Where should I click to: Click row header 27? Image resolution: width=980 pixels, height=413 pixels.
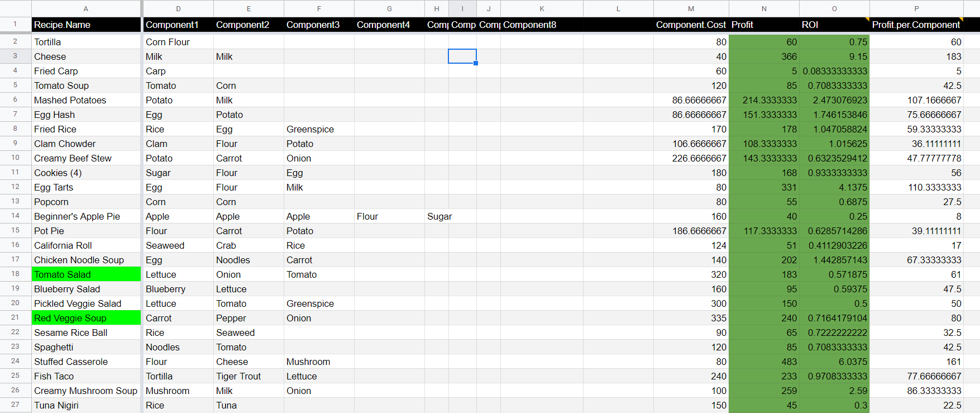[x=15, y=405]
